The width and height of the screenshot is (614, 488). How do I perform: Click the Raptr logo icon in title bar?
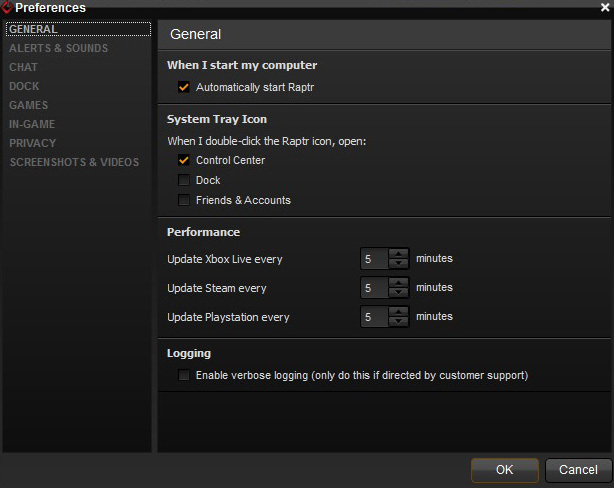point(7,8)
